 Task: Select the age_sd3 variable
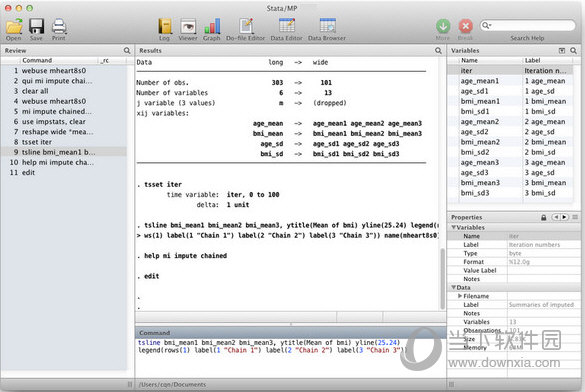pos(511,172)
